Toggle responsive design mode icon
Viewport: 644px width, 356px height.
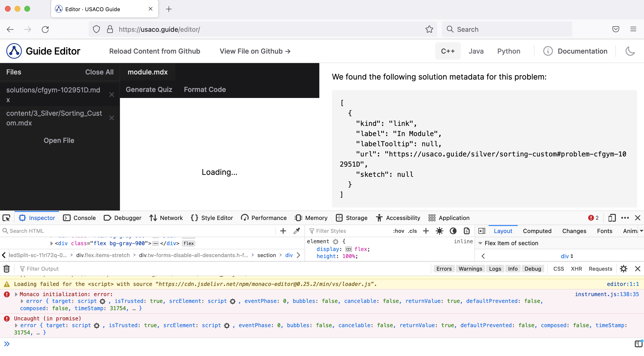tap(612, 218)
